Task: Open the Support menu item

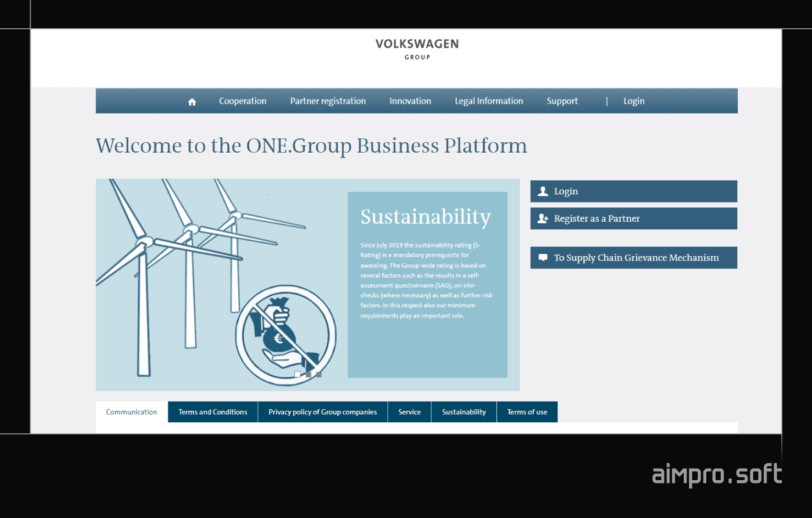Action: coord(562,101)
